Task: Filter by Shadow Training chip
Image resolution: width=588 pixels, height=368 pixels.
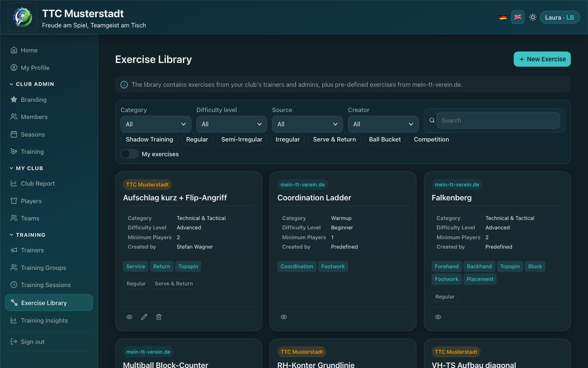Action: 149,139
